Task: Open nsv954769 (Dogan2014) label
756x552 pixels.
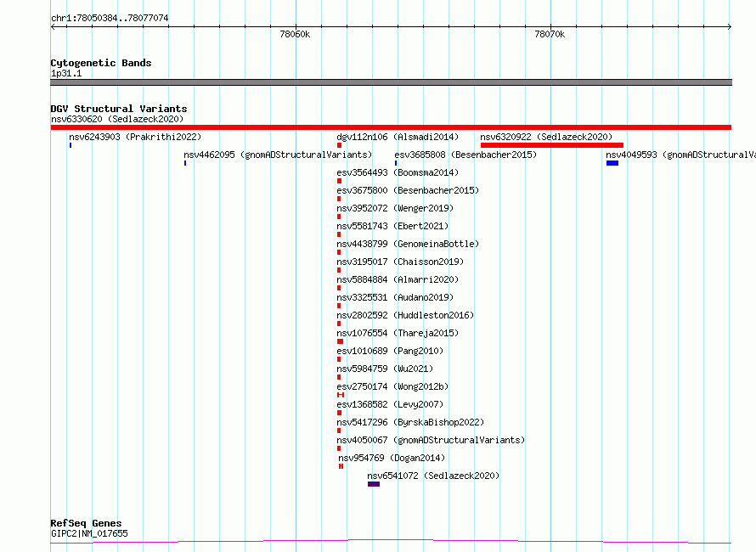Action: tap(392, 458)
